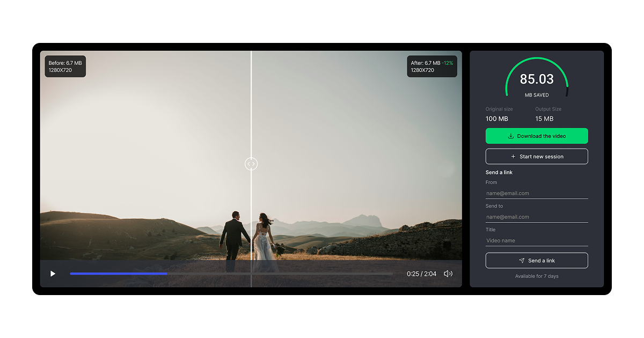The height and width of the screenshot is (338, 644).
Task: Click the Before: 6.7 MB info badge
Action: coord(65,66)
